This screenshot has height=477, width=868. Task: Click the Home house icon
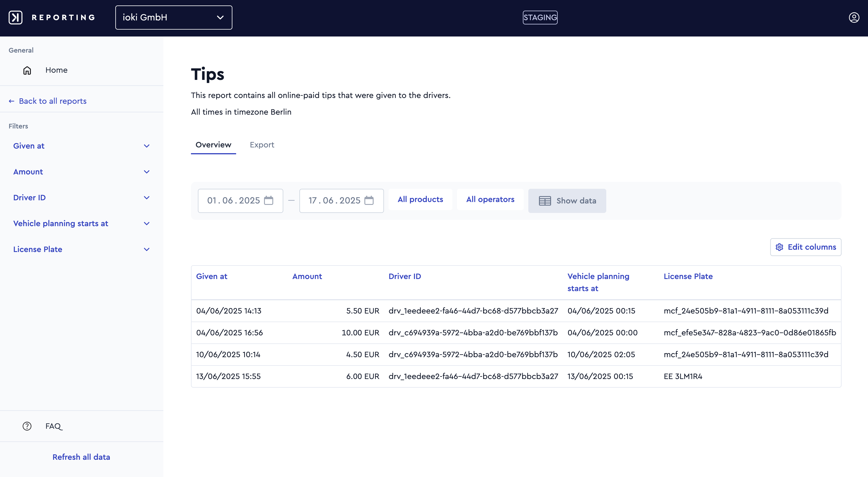point(27,70)
